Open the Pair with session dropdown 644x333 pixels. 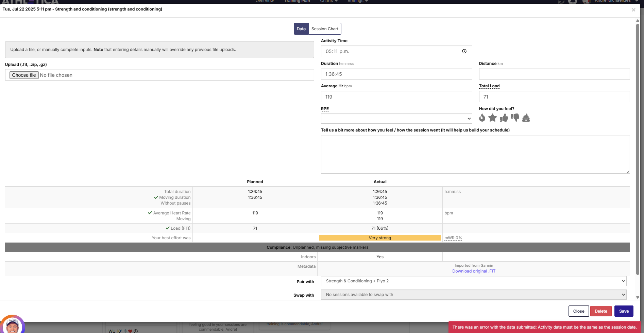click(473, 281)
